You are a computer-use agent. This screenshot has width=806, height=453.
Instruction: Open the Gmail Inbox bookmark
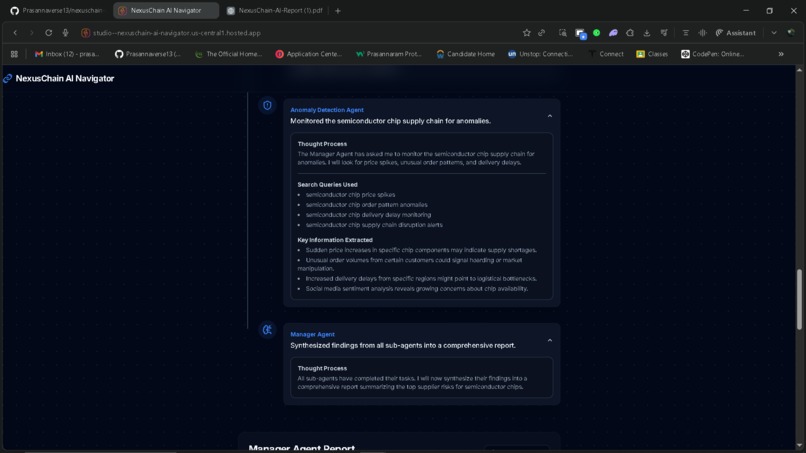coord(67,54)
